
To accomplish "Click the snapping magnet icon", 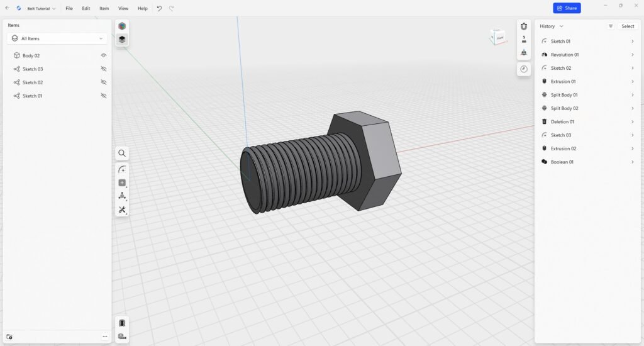I will 524,26.
